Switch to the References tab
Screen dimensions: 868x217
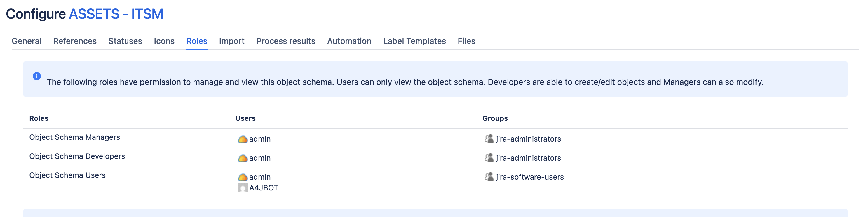tap(75, 41)
